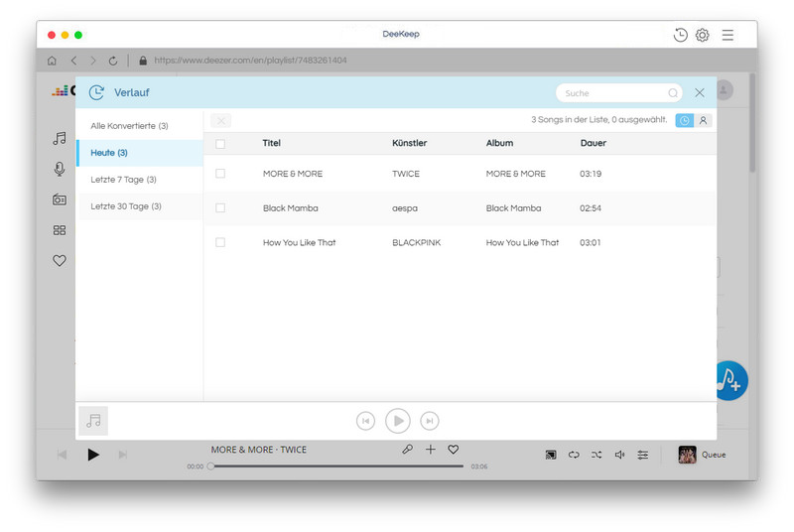The image size is (794, 532).
Task: Reload the page with the refresh icon
Action: click(113, 61)
